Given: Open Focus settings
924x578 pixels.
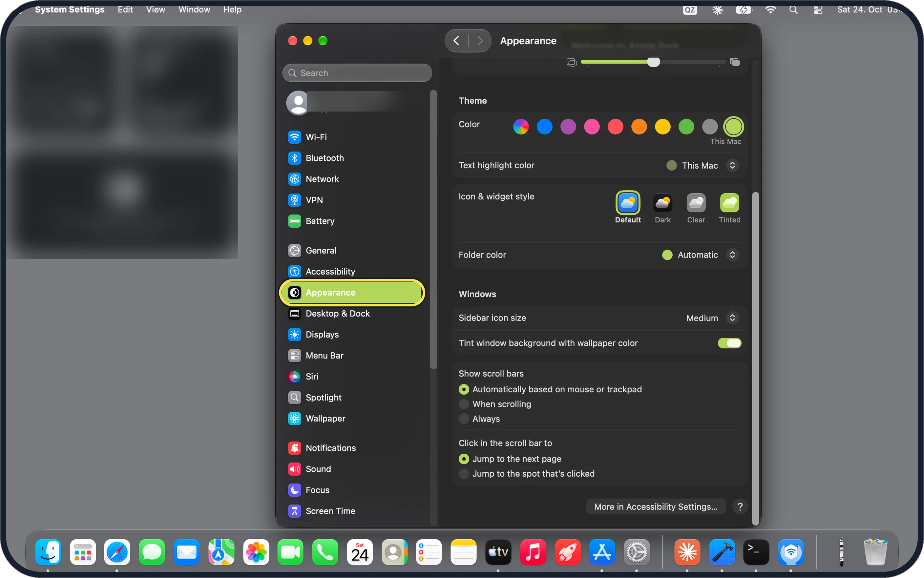Looking at the screenshot, I should point(352,490).
